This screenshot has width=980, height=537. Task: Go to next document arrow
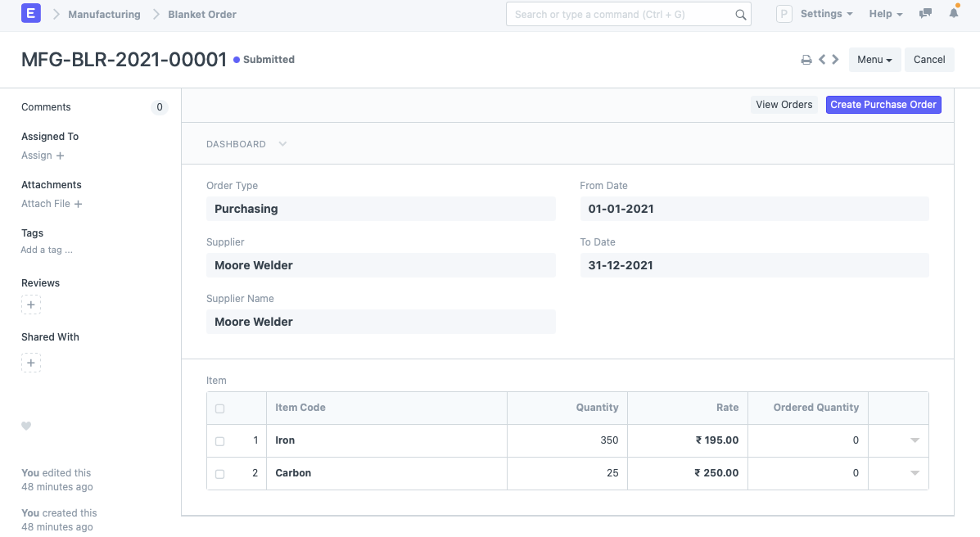(835, 59)
